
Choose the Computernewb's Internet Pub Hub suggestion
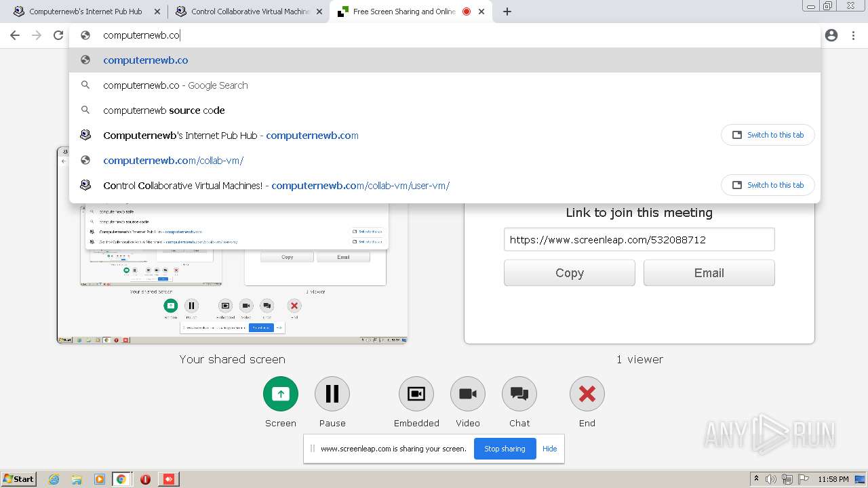(393, 136)
